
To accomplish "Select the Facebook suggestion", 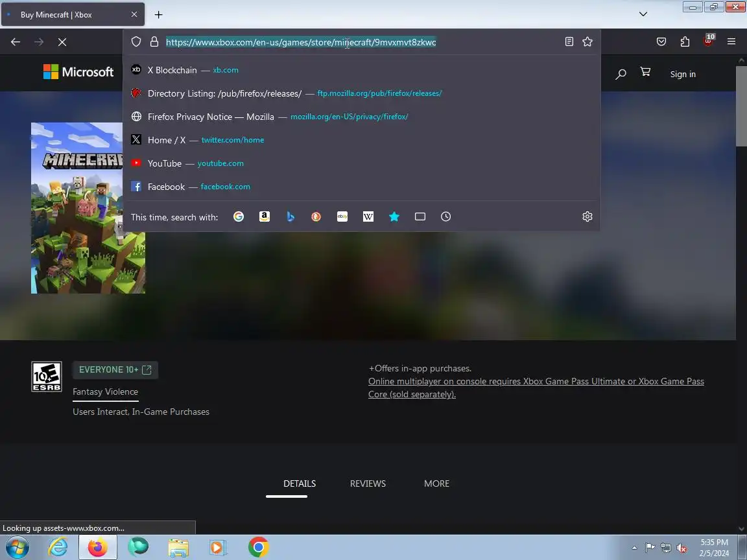I will tap(362, 187).
